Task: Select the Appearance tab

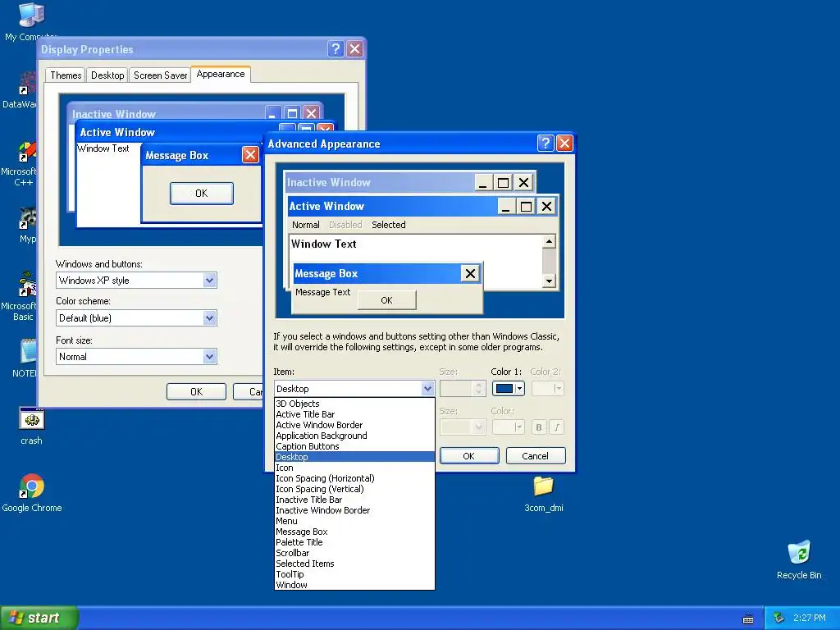Action: (220, 74)
